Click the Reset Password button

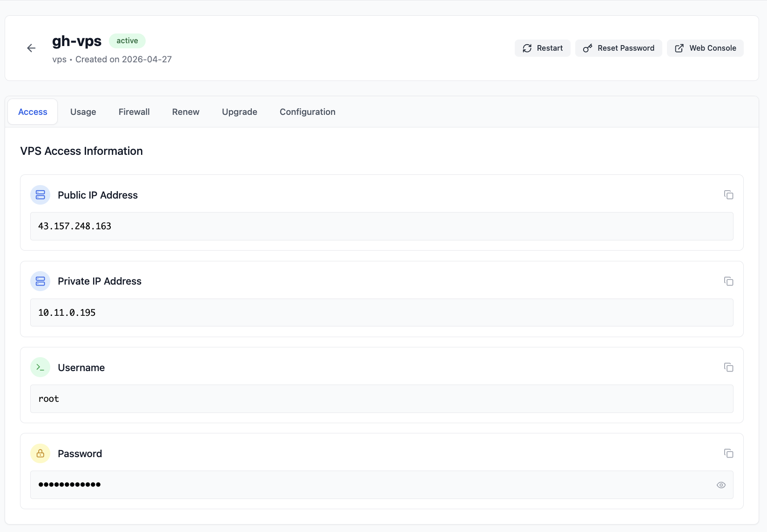click(x=619, y=48)
